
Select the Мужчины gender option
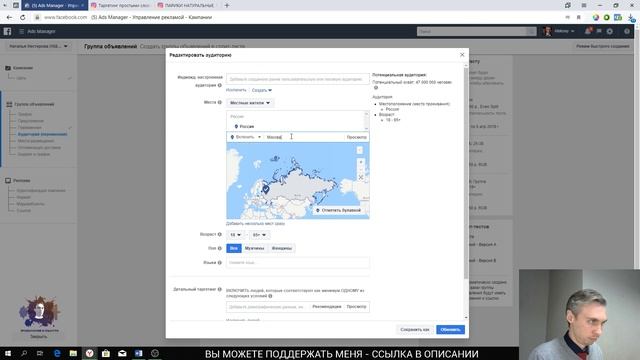coord(254,248)
